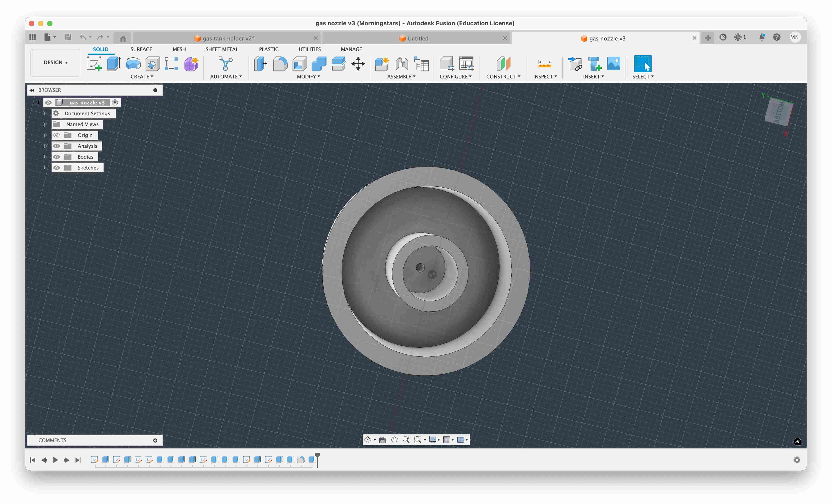Switch to the MESH tab
This screenshot has width=832, height=504.
(179, 49)
